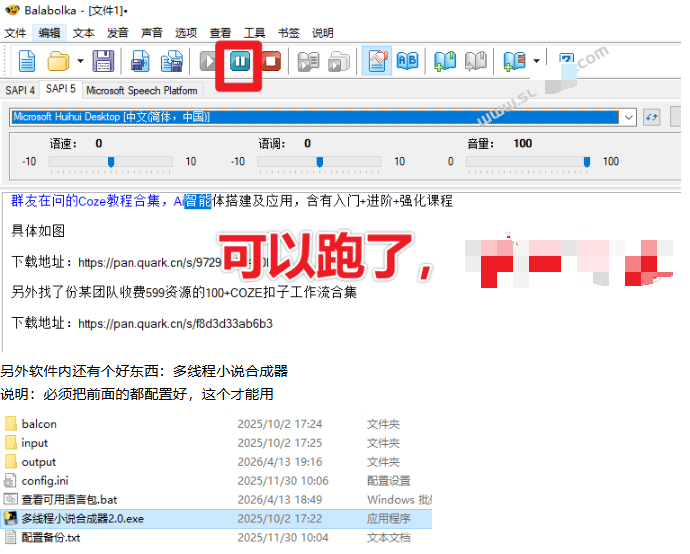Select the 多线程小说合成器2.0.exe file
Image resolution: width=690 pixels, height=554 pixels.
coord(216,518)
